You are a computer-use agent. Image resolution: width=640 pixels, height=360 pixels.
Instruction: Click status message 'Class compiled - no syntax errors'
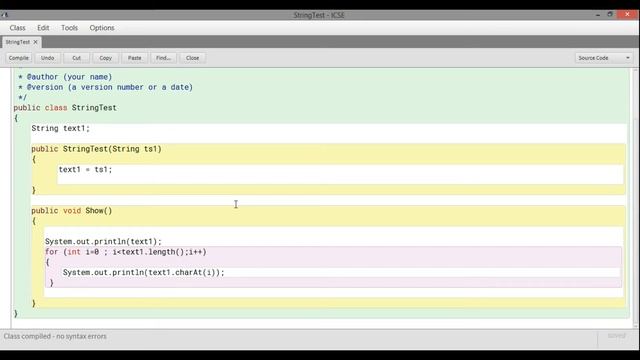(55, 336)
